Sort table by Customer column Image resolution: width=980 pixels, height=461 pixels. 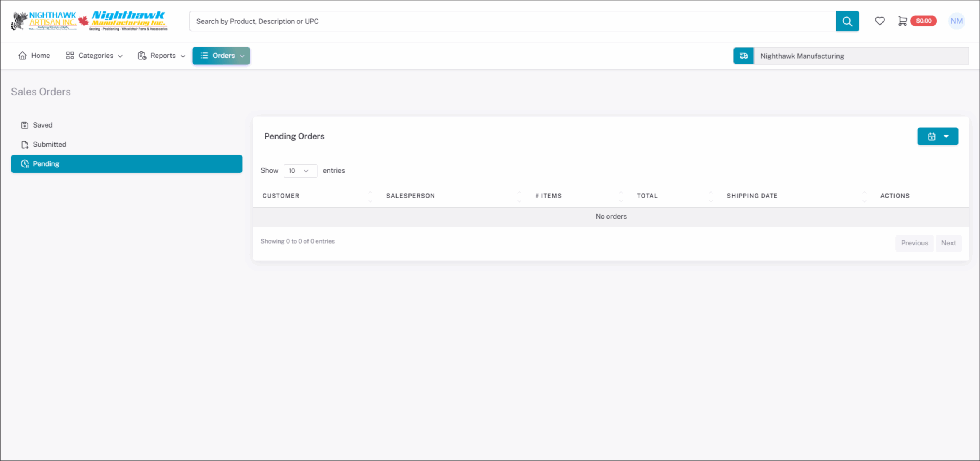point(281,196)
